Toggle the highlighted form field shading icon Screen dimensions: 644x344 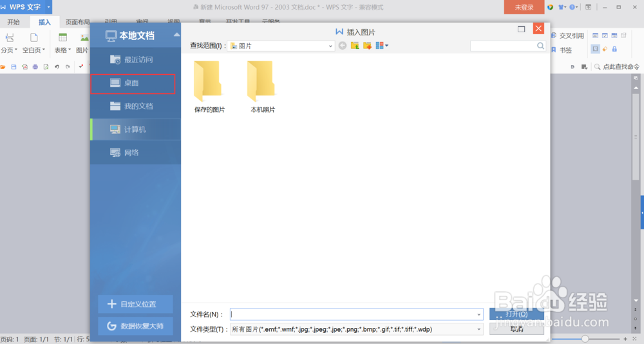point(595,49)
